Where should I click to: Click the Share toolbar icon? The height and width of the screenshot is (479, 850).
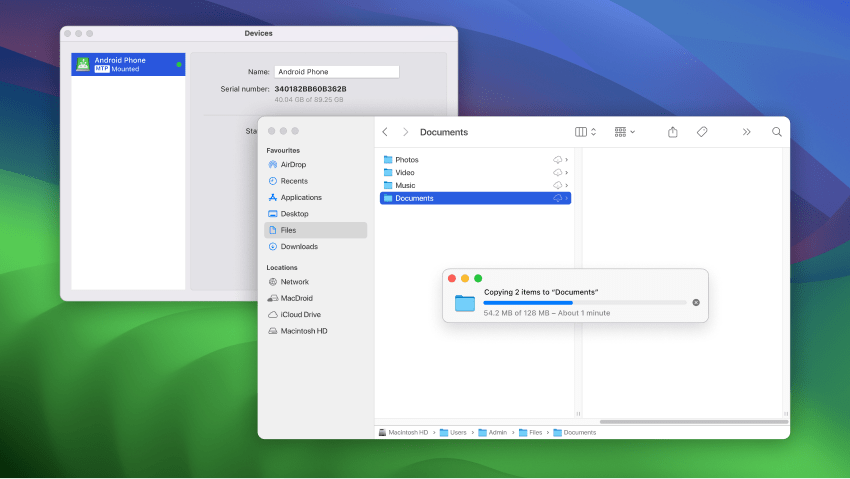click(x=673, y=132)
